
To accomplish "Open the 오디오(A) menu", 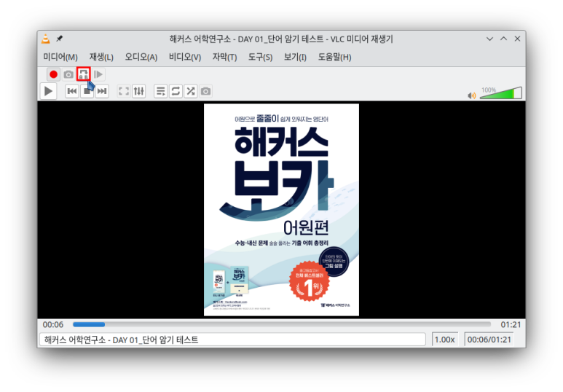I will 141,57.
